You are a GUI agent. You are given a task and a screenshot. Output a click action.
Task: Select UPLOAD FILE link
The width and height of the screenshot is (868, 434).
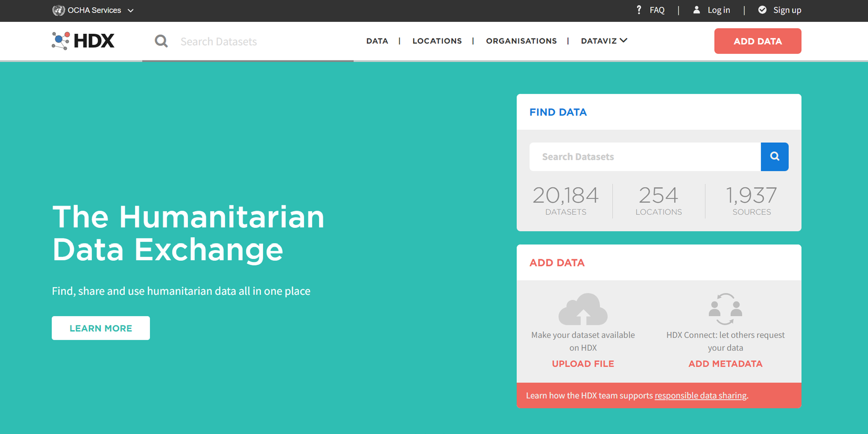583,364
